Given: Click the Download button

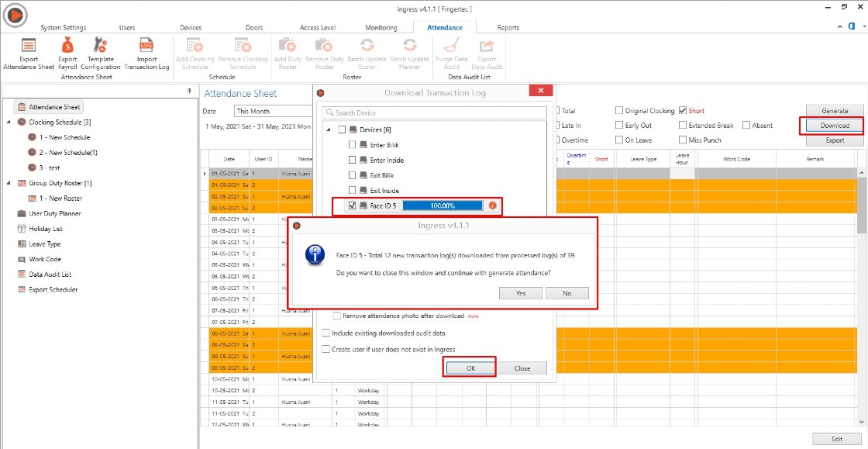Looking at the screenshot, I should coord(834,126).
